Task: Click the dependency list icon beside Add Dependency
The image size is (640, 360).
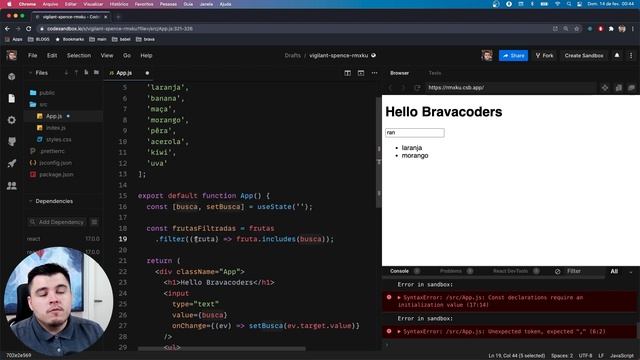Action: point(94,222)
